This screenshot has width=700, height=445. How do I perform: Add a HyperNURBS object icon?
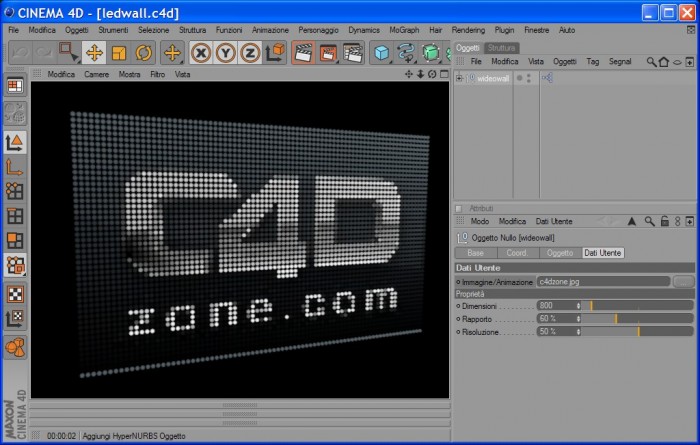pos(431,53)
